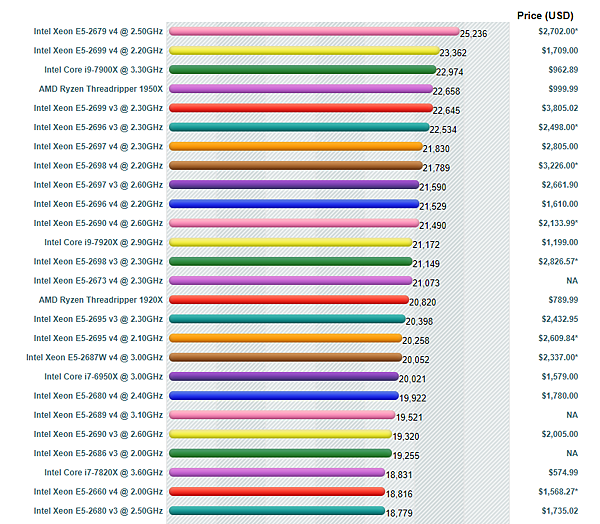Open Intel Xeon E5-2680 v3 @ 2.50GHz
The width and height of the screenshot is (600, 524).
coord(98,511)
